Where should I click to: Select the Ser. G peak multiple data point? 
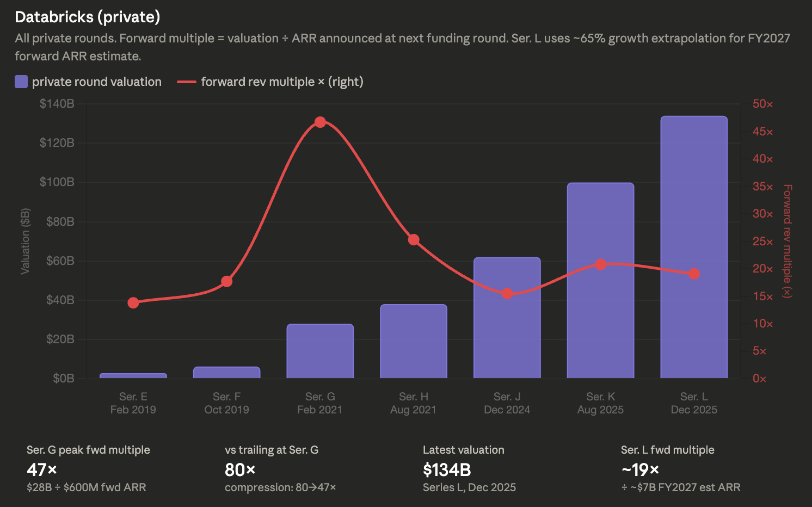click(320, 122)
